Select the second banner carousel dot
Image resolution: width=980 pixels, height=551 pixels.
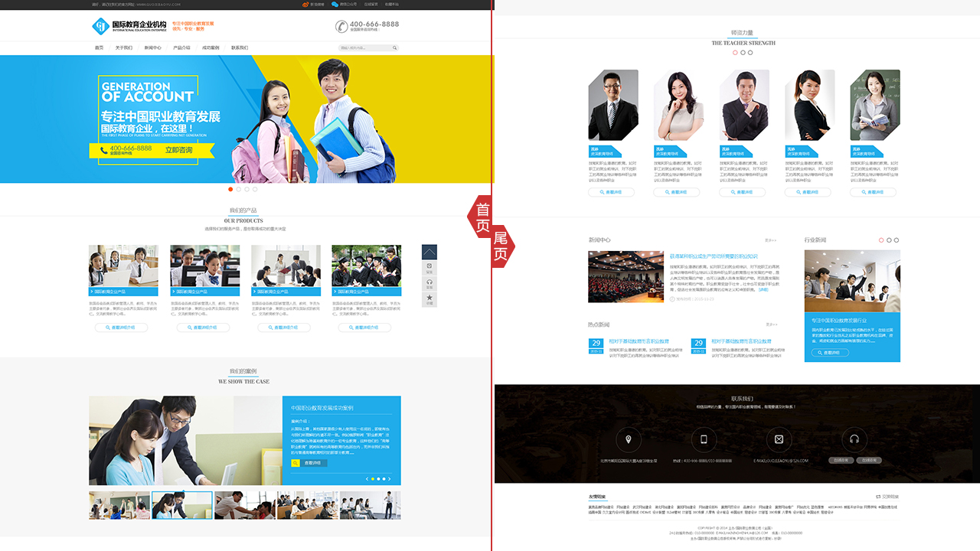[x=239, y=189]
